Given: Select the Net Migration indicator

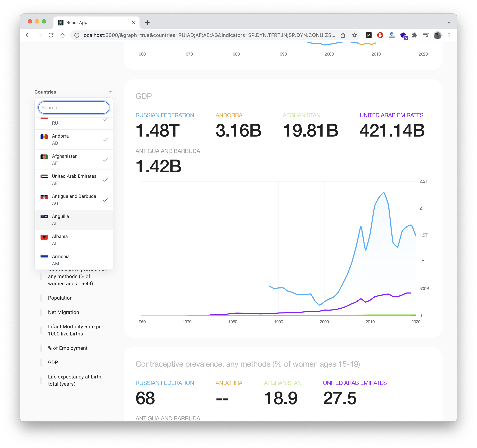Looking at the screenshot, I should (x=63, y=312).
